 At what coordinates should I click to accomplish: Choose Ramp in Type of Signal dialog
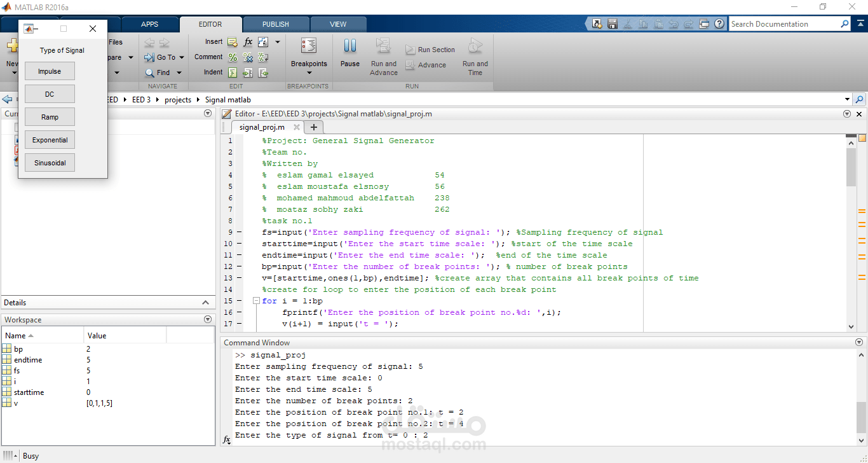(50, 117)
